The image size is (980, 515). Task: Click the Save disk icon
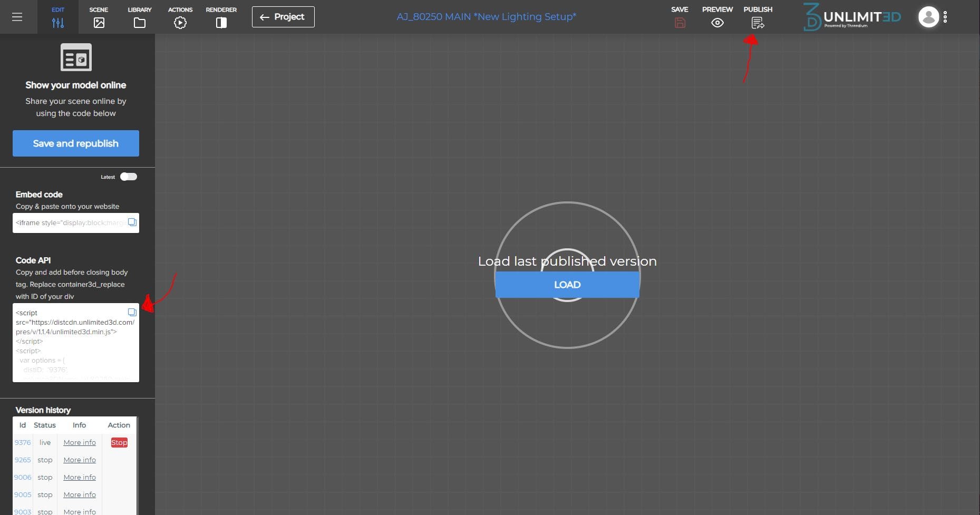[x=680, y=23]
